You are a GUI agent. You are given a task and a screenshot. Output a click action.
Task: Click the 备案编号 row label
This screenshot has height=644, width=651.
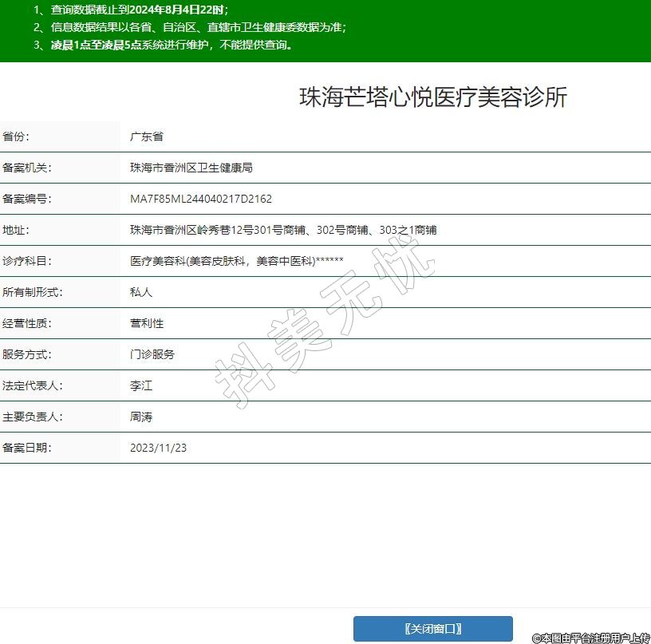point(27,199)
